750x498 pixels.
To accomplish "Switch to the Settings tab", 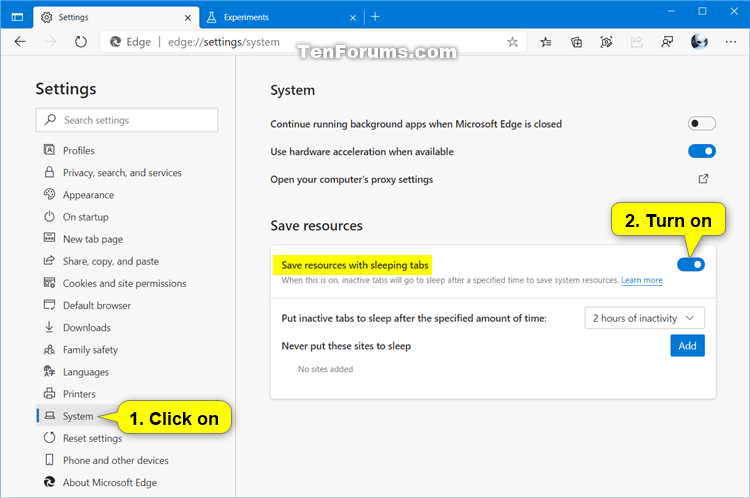I will (x=116, y=18).
